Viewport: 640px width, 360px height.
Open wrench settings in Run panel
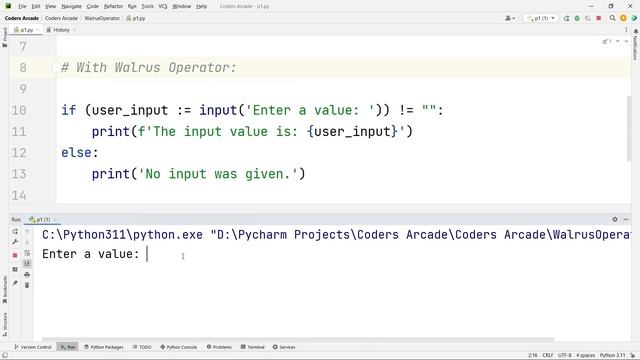point(15,242)
